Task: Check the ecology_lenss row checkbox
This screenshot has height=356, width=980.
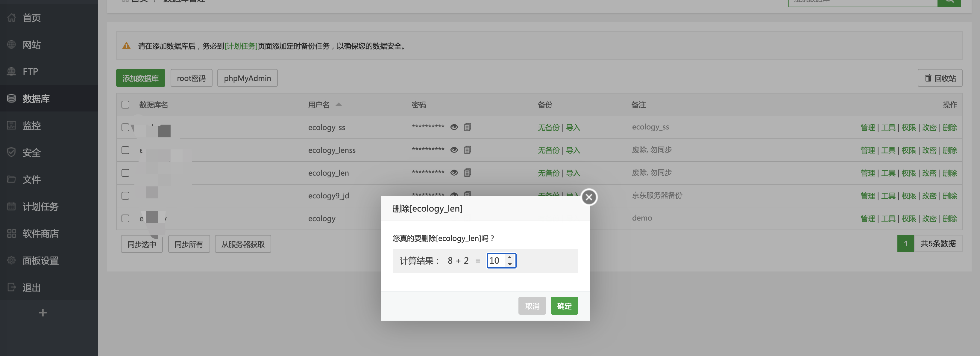Action: (125, 150)
